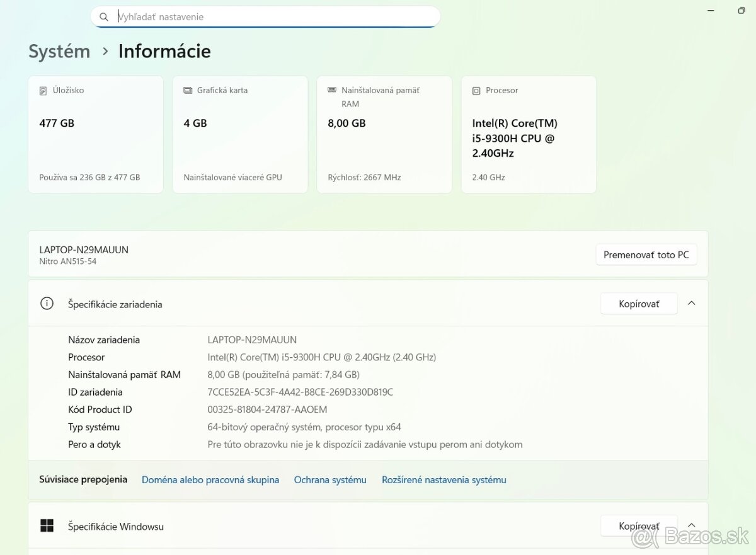756x555 pixels.
Task: Open Ochrana systému link
Action: pos(330,479)
